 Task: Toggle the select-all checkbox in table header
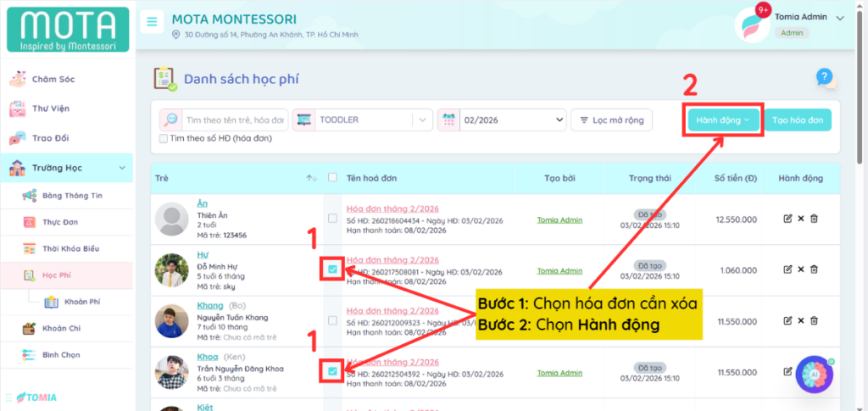click(332, 178)
